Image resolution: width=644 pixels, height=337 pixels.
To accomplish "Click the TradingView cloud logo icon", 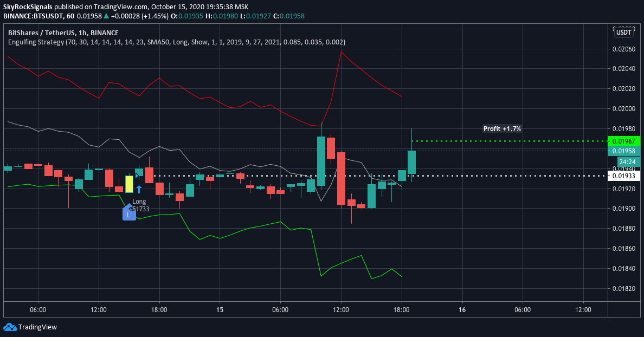I will coord(10,327).
